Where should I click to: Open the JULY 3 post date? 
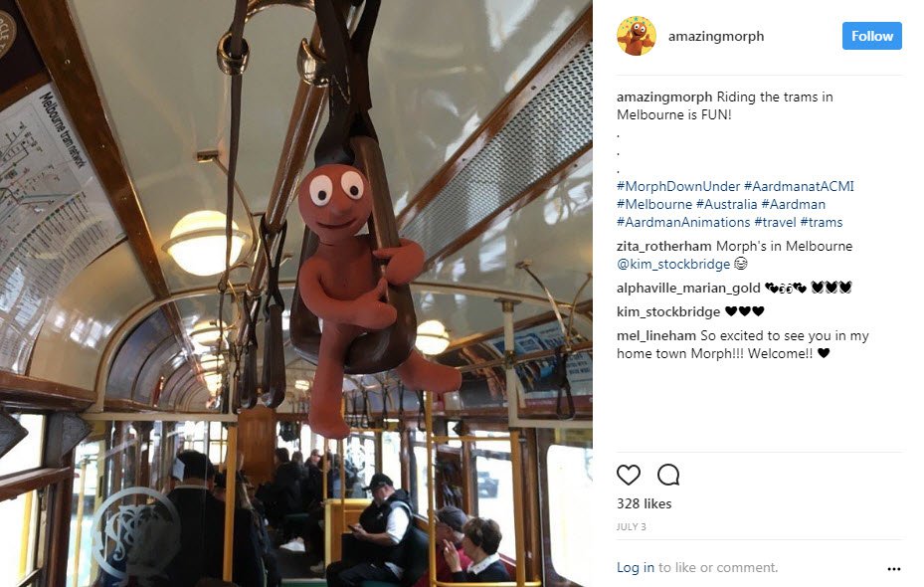[632, 527]
